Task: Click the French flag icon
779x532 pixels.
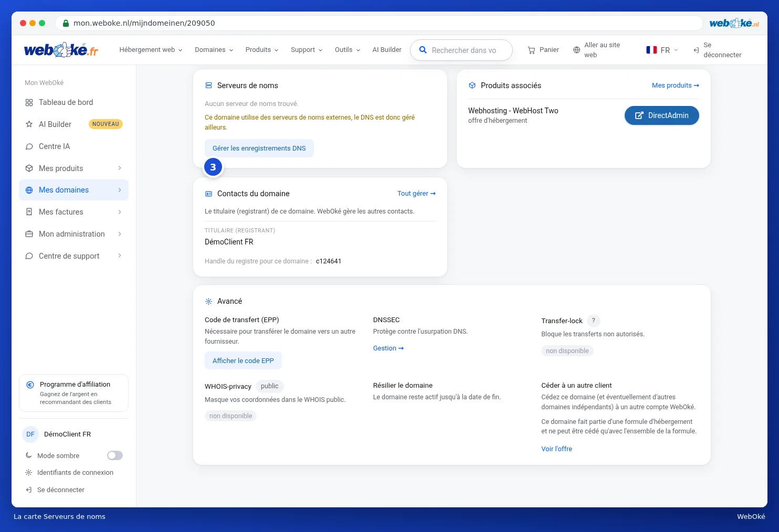Action: [x=651, y=50]
